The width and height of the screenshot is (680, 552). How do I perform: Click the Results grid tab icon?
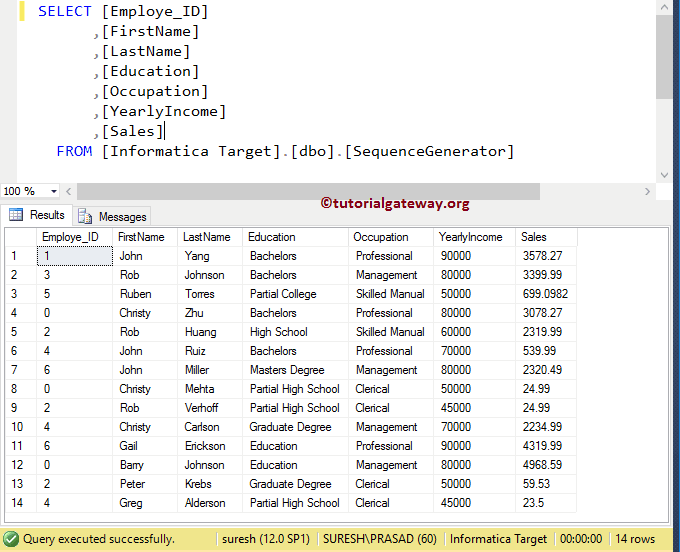coord(16,215)
